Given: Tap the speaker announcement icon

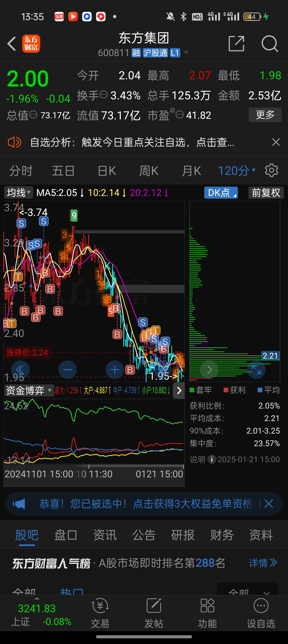Looking at the screenshot, I should tap(14, 142).
